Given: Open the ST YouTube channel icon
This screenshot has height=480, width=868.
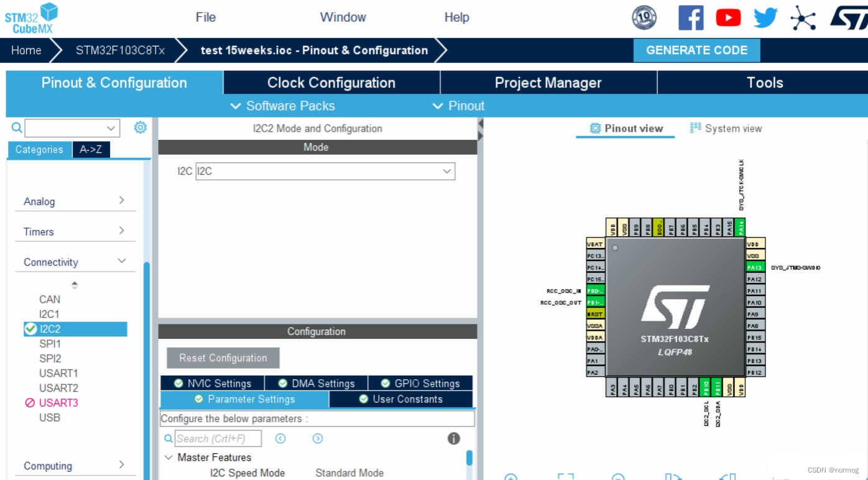Looking at the screenshot, I should (x=728, y=18).
